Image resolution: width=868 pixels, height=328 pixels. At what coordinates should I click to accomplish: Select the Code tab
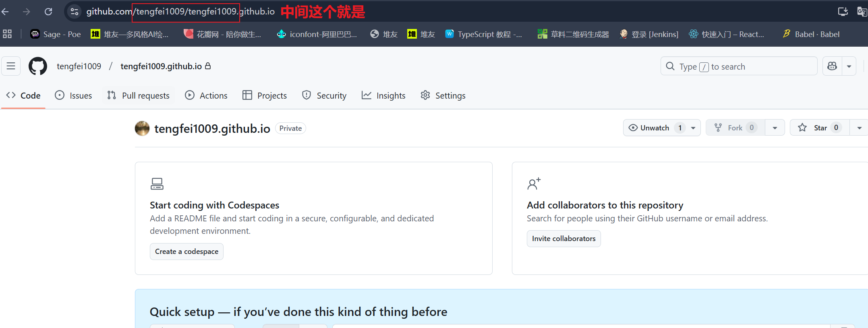coord(23,96)
